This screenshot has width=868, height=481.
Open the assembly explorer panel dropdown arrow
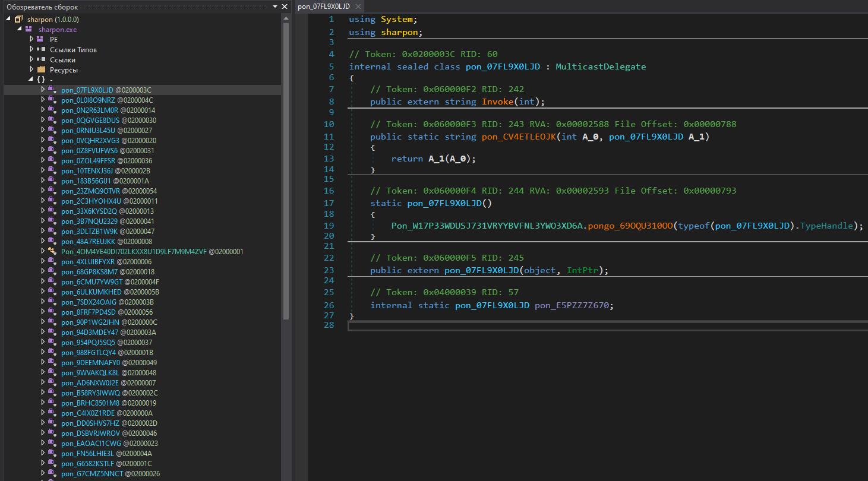point(274,7)
